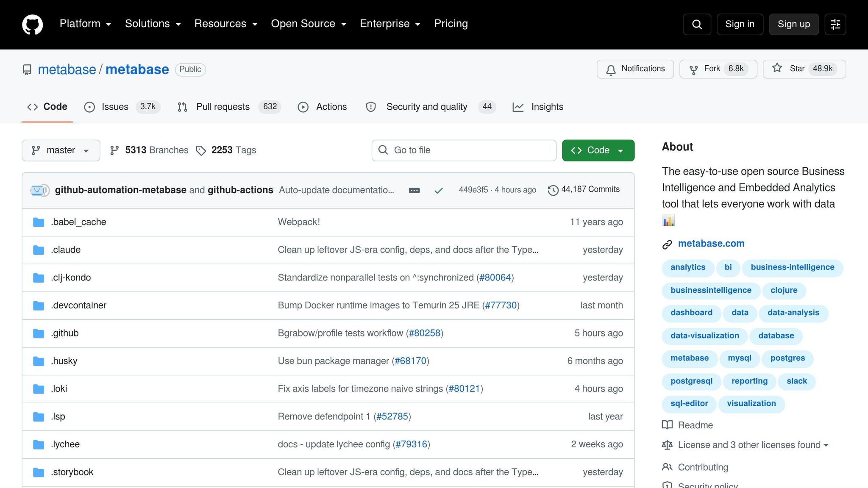868x488 pixels.
Task: Open the metabase.com website link
Action: (711, 244)
